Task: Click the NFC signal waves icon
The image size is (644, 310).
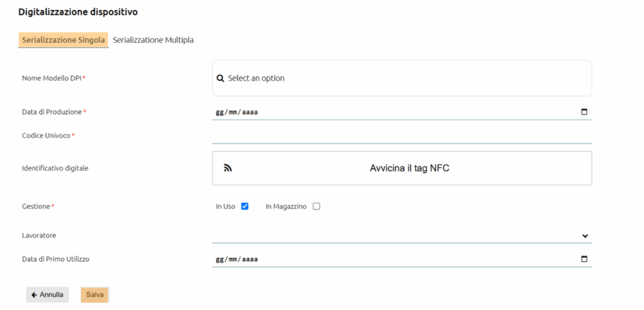Action: point(228,168)
